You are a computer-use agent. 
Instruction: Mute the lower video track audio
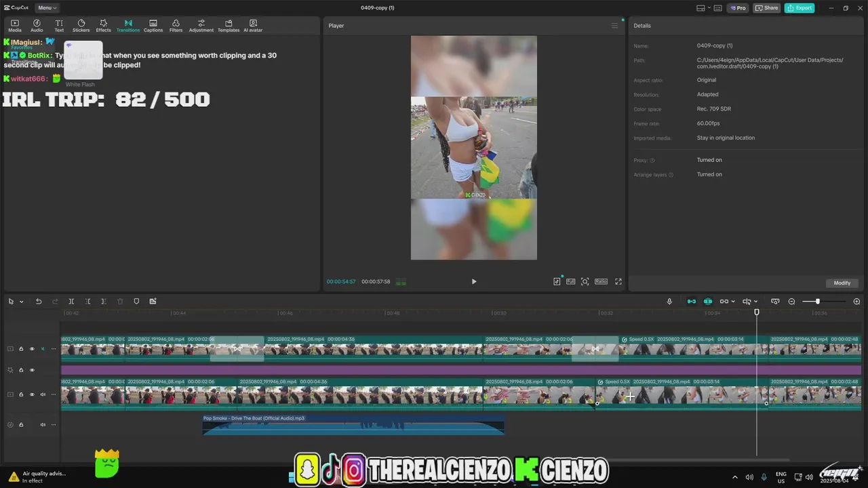pyautogui.click(x=43, y=394)
